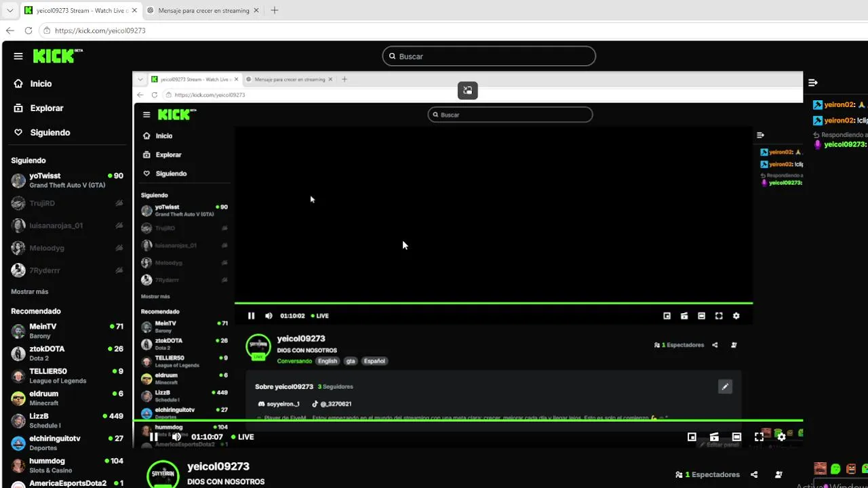Open 7Ryderrr channel
Image resolution: width=868 pixels, height=488 pixels.
pyautogui.click(x=66, y=270)
